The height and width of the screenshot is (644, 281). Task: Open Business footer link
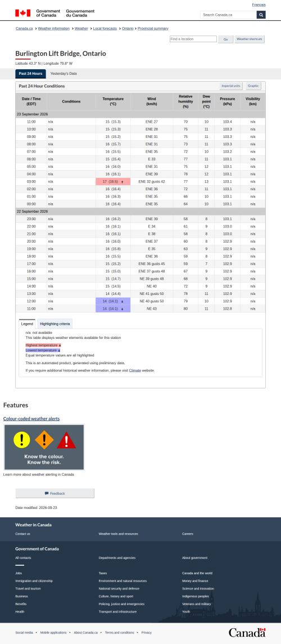tap(22, 596)
